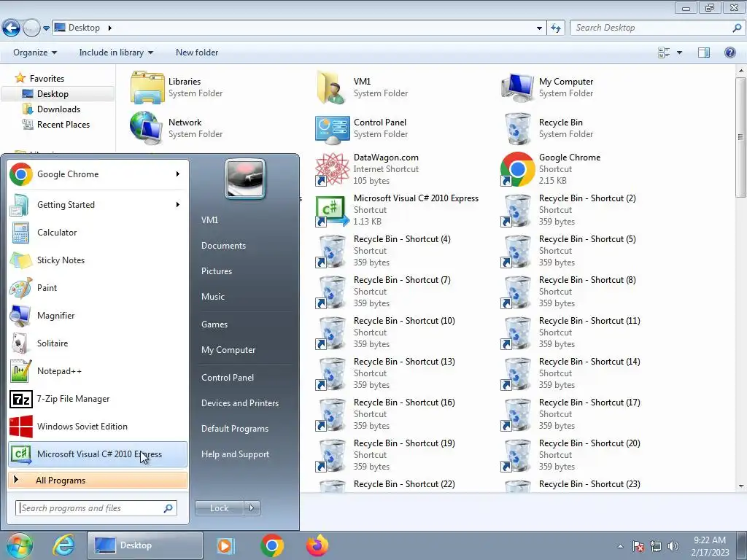The image size is (747, 560).
Task: Open Include in library dropdown
Action: pos(116,52)
